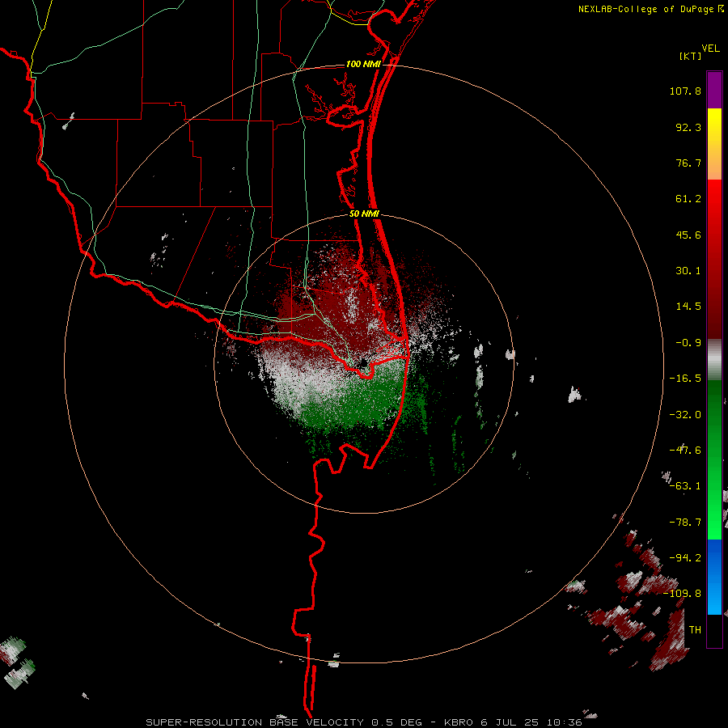
Task: Click the -16.5 scale value
Action: pyautogui.click(x=685, y=379)
